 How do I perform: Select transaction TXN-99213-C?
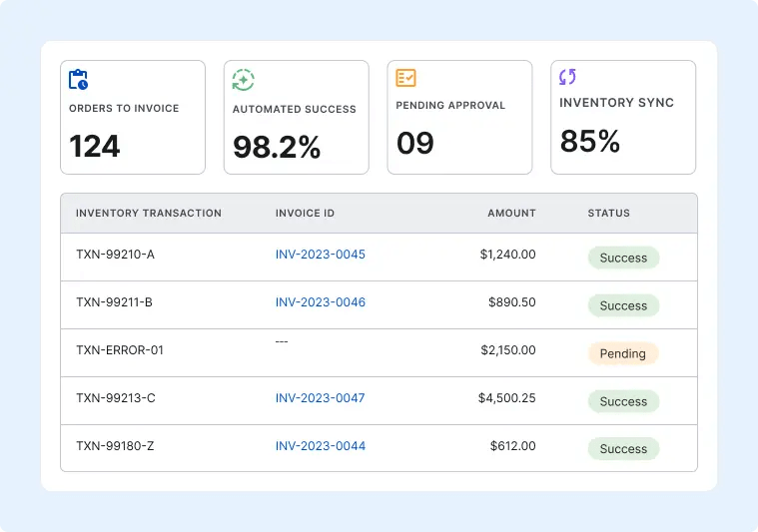(x=116, y=397)
